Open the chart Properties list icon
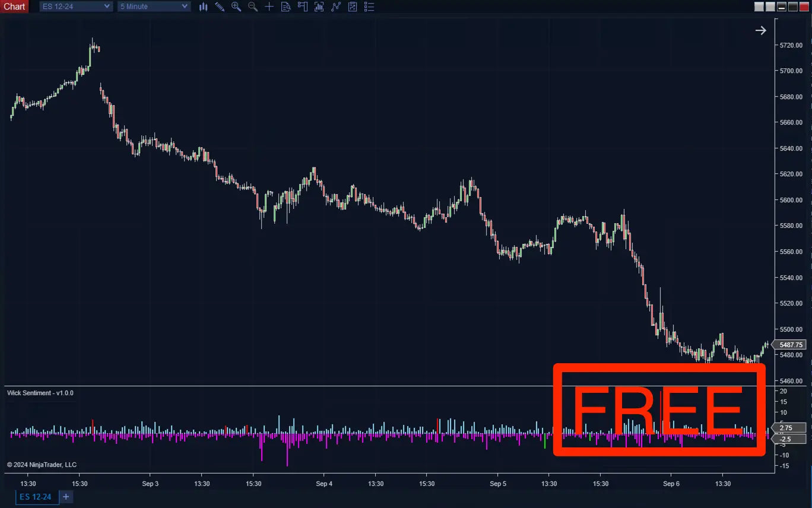Screen dimensions: 812x508 point(369,7)
